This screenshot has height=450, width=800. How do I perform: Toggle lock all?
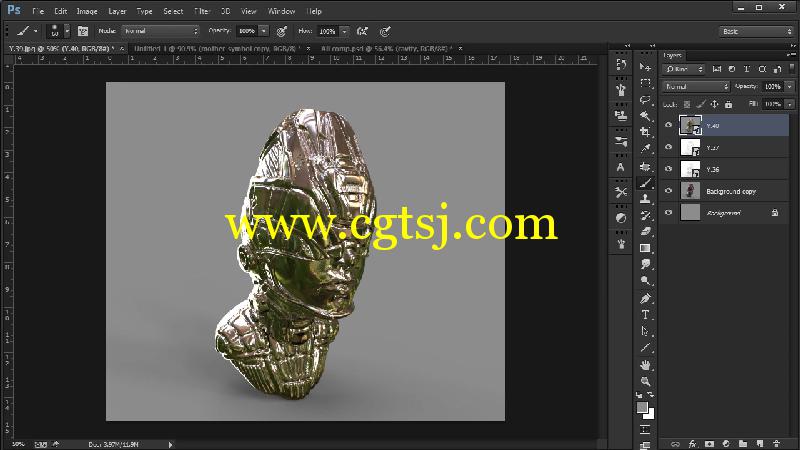(728, 104)
